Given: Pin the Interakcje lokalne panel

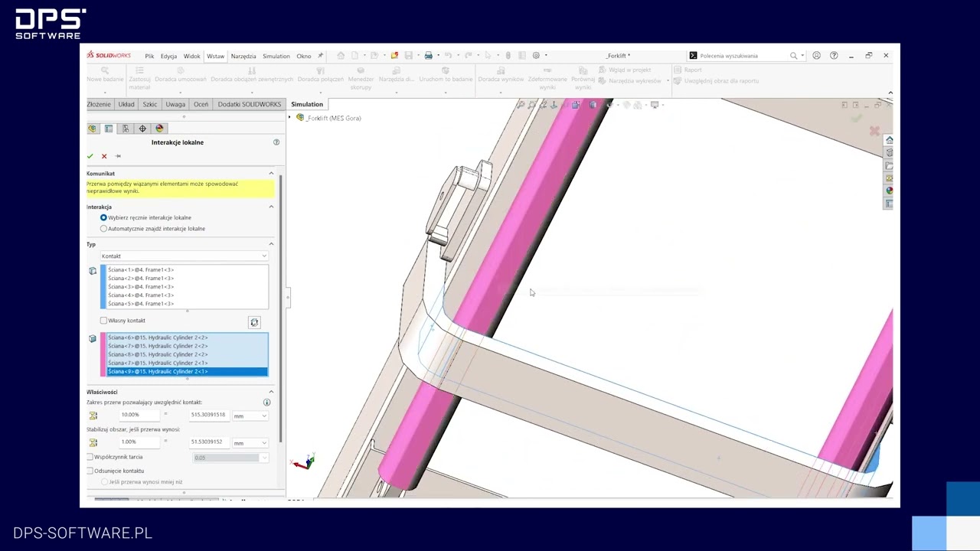Looking at the screenshot, I should tap(118, 156).
